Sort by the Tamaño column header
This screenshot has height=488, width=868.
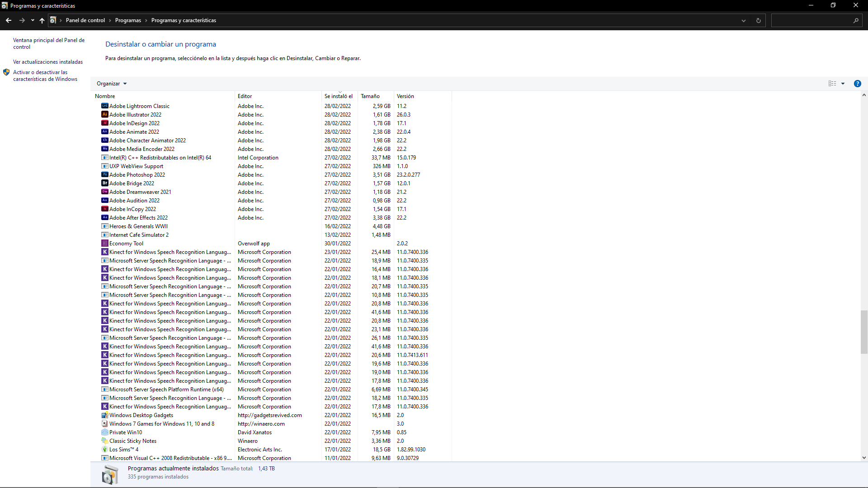tap(376, 96)
